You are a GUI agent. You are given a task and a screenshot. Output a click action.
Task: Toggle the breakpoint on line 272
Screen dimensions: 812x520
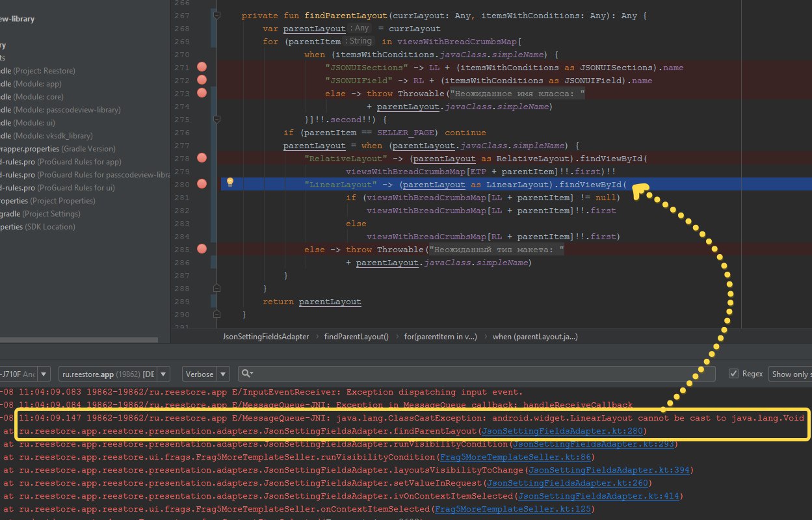tap(202, 80)
